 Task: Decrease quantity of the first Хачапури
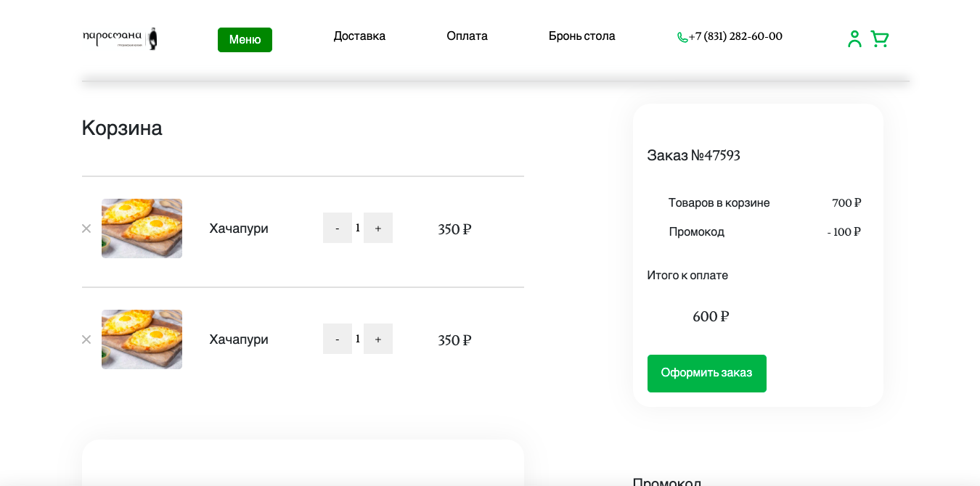pos(337,228)
